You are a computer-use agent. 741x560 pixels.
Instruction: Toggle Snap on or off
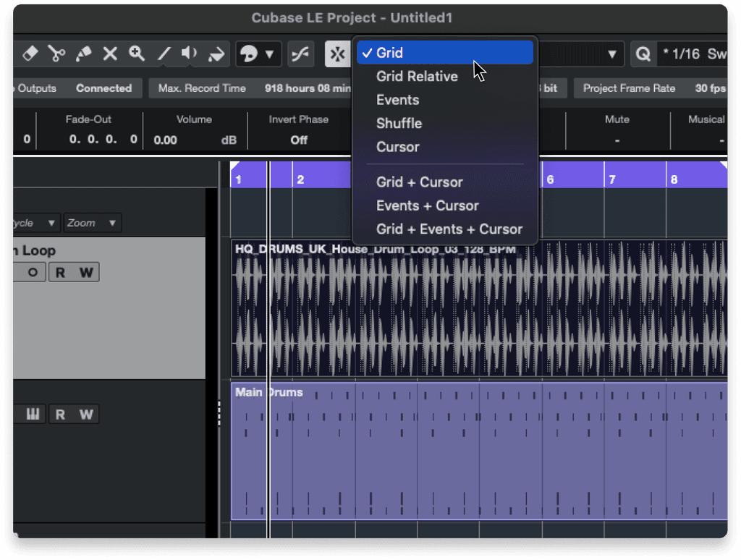click(337, 54)
